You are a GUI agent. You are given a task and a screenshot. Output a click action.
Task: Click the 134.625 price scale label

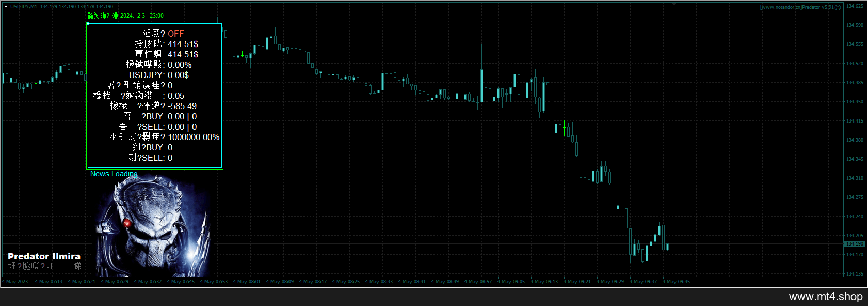click(855, 6)
